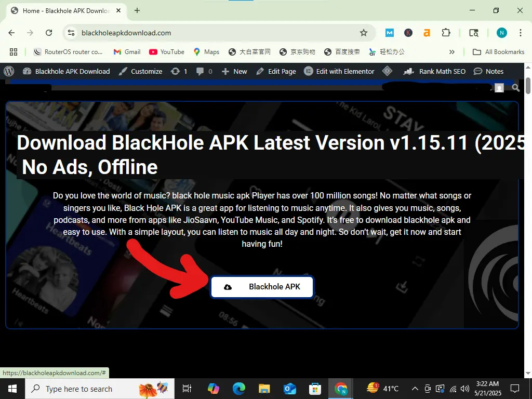532x399 pixels.
Task: Open the volume speaker control
Action: [x=465, y=389]
